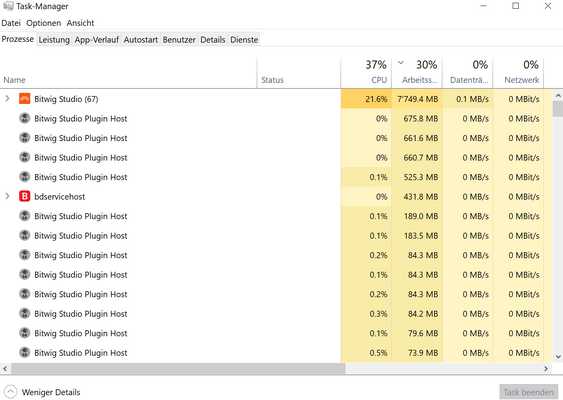Click the 675.8 MB memory value
The height and width of the screenshot is (400, 563).
(x=421, y=118)
